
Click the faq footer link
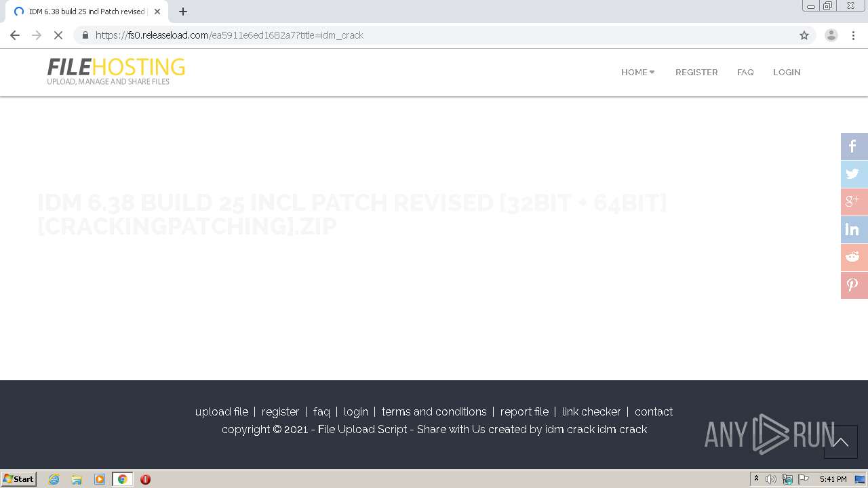point(321,411)
